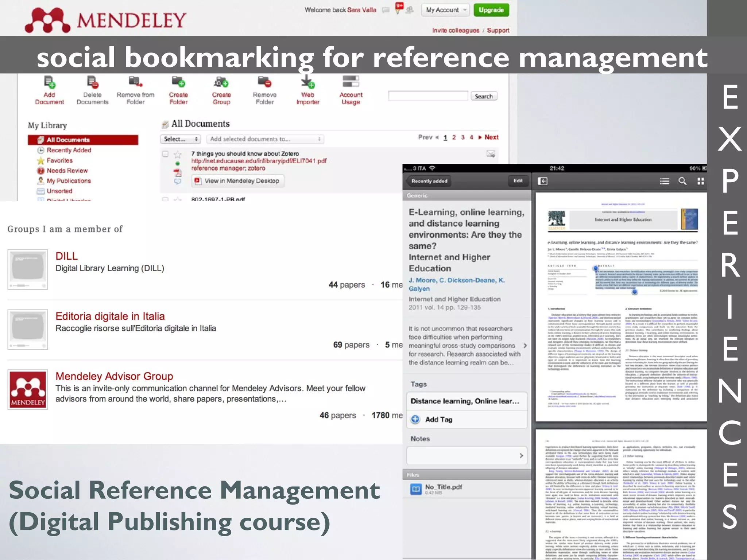Tap the Add Tag plus icon
Image resolution: width=747 pixels, height=560 pixels.
(x=415, y=419)
